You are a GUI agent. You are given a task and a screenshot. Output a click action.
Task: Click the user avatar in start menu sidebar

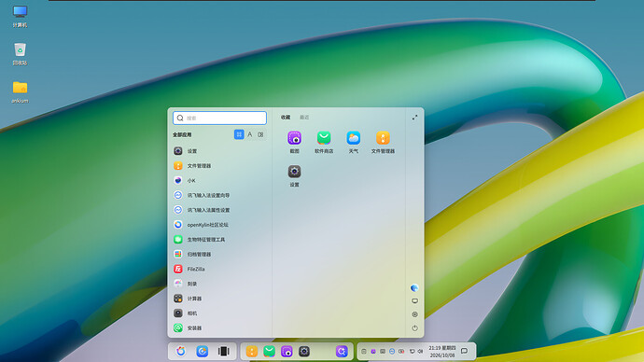tap(414, 287)
